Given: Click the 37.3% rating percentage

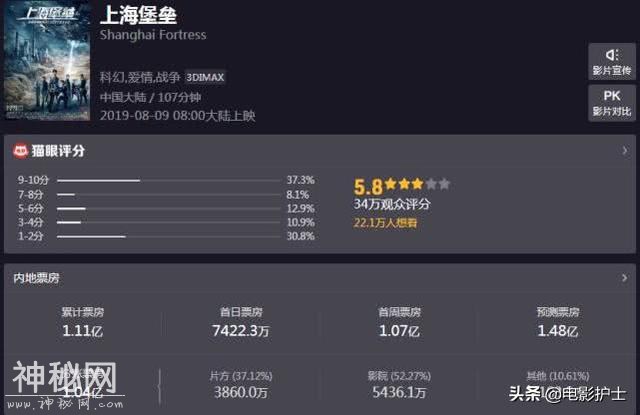Looking at the screenshot, I should [x=300, y=180].
